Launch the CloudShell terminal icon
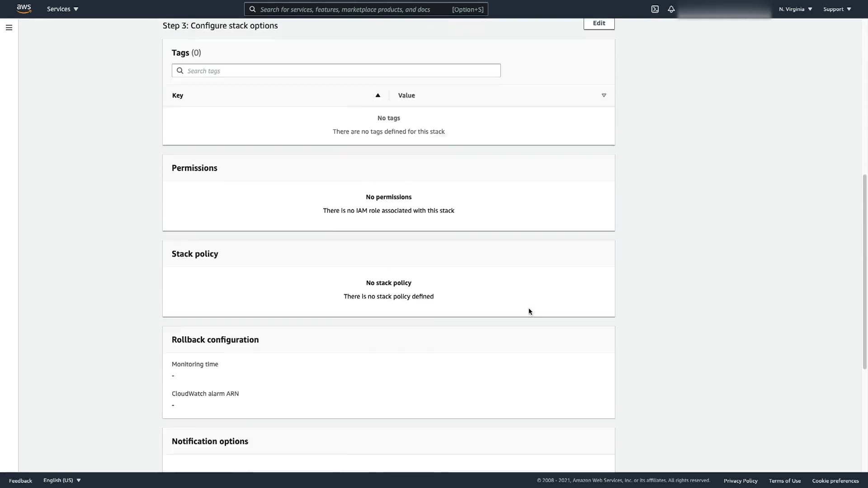Screen dimensions: 868x488 click(655, 9)
